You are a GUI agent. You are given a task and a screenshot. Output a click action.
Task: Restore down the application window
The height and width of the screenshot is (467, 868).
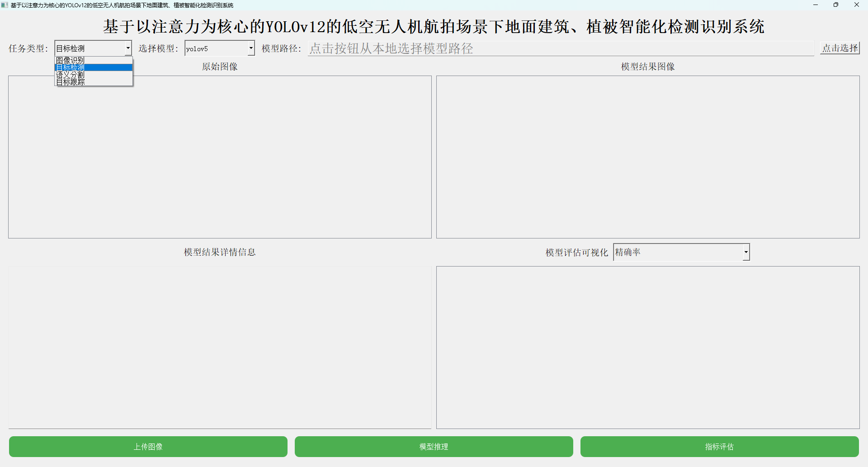(836, 5)
